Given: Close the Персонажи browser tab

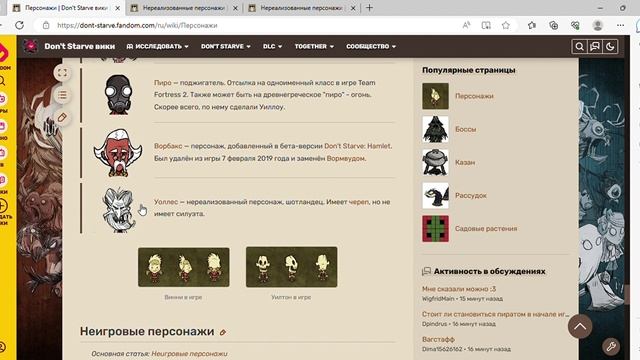Looking at the screenshot, I should click(x=118, y=8).
